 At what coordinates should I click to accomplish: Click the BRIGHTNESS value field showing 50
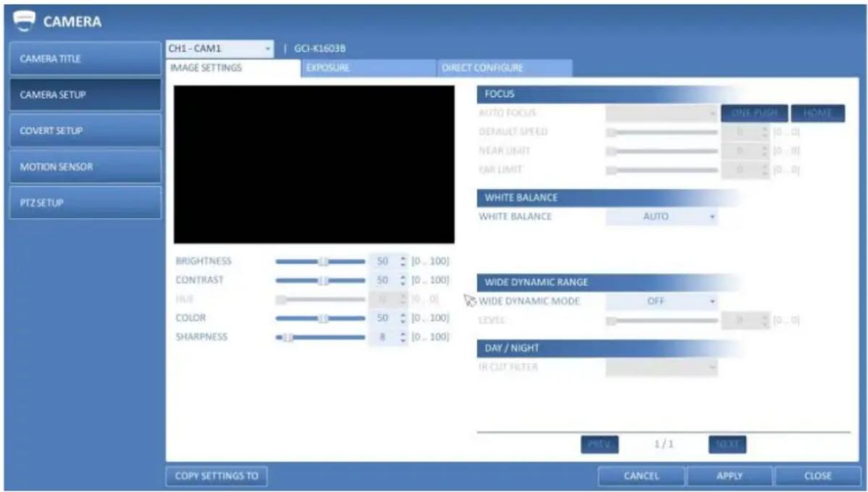pyautogui.click(x=383, y=262)
